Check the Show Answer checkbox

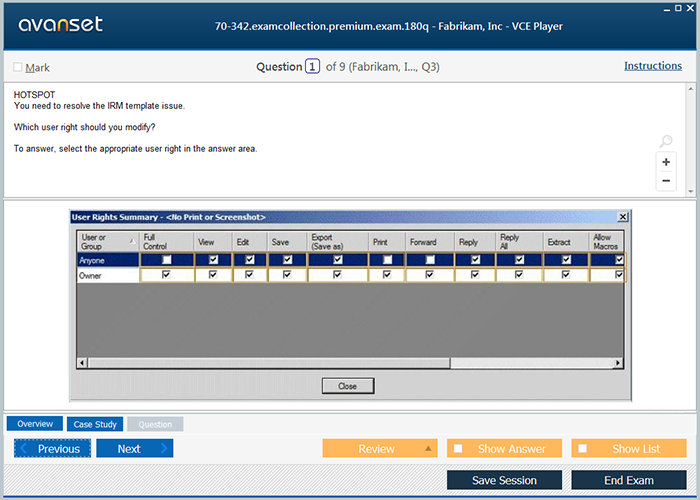coord(458,448)
